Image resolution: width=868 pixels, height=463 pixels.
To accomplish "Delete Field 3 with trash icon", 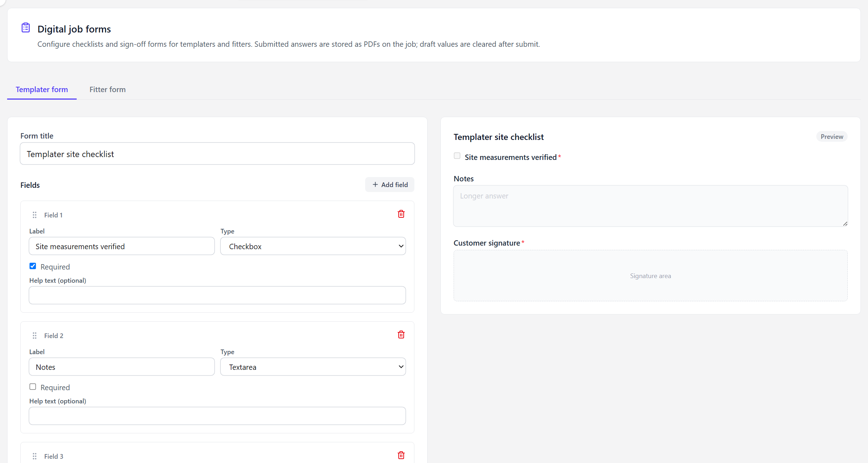I will click(401, 456).
